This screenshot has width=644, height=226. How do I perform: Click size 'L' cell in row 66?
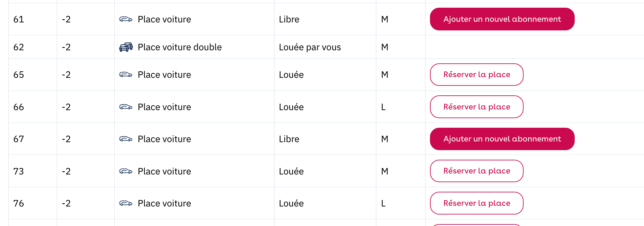pos(401,107)
